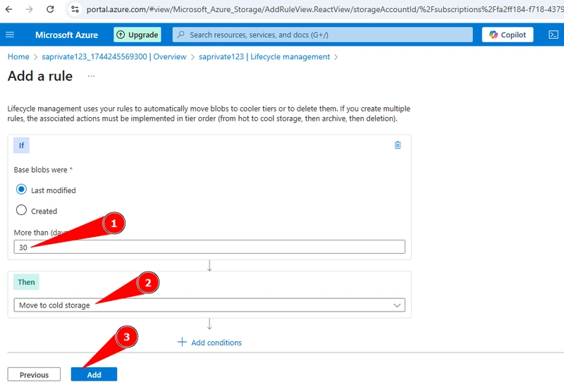Open the saprivate123_1744245569300 Overview breadcrumb
The height and width of the screenshot is (392, 564).
coord(114,57)
